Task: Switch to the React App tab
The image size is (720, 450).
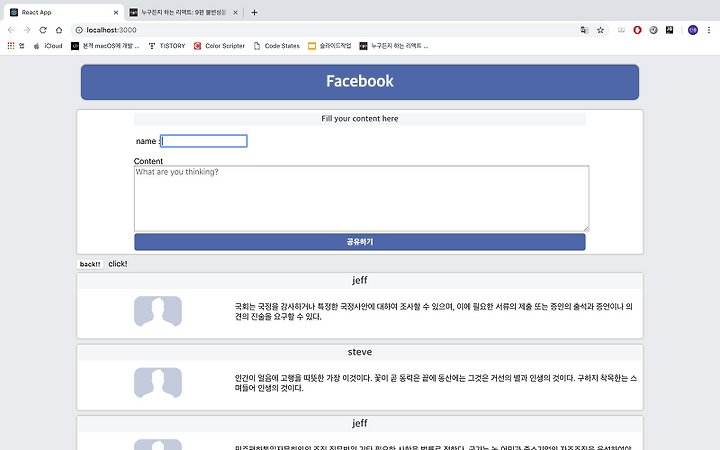Action: pos(64,12)
